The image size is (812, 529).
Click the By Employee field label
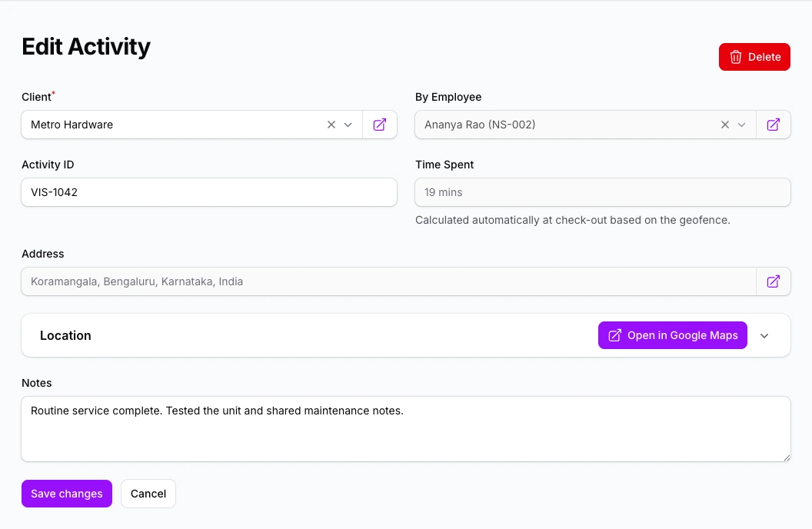[x=448, y=97]
